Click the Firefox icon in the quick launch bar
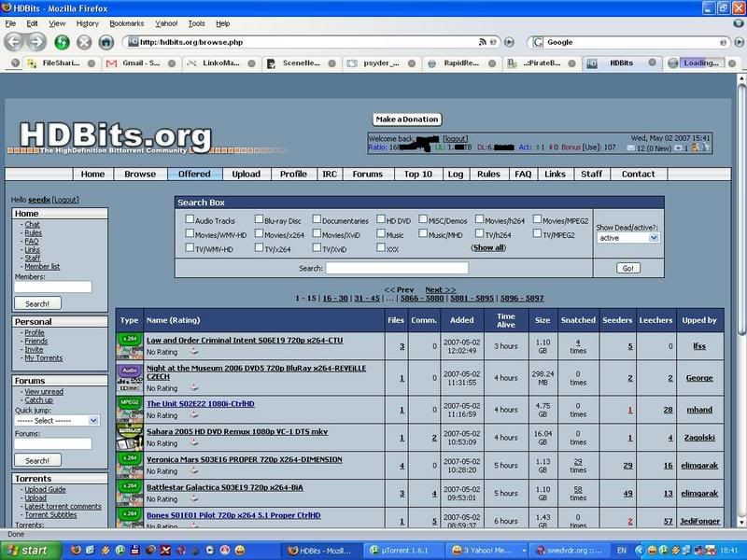Viewport: 747px width, 560px height. coord(76,550)
